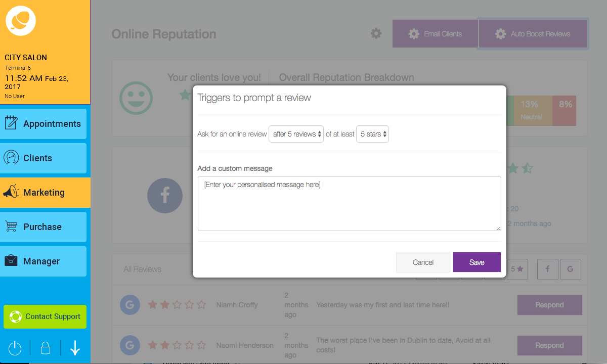
Task: Open Auto Boost Reviews from the top bar
Action: pos(532,33)
